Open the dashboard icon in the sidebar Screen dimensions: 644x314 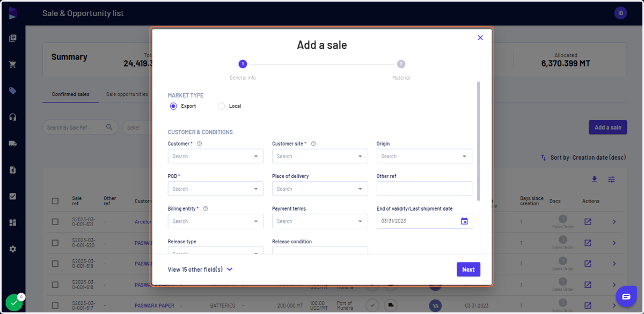13,222
